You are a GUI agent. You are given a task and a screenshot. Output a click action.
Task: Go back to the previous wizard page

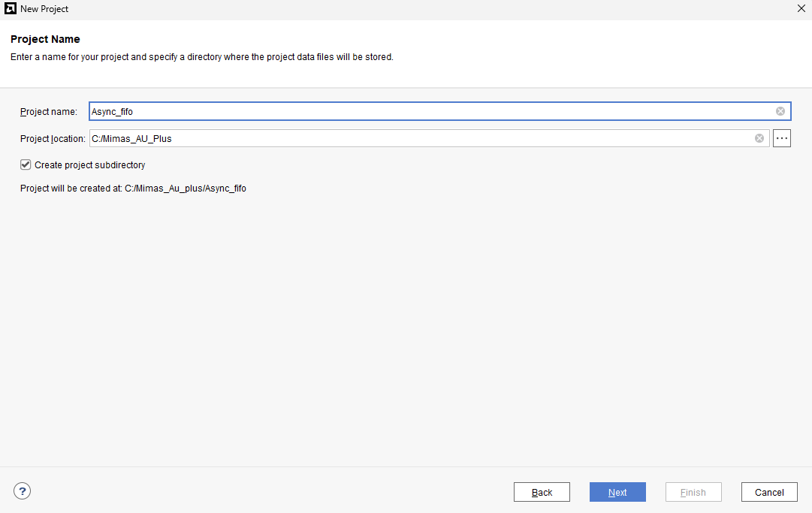point(542,492)
